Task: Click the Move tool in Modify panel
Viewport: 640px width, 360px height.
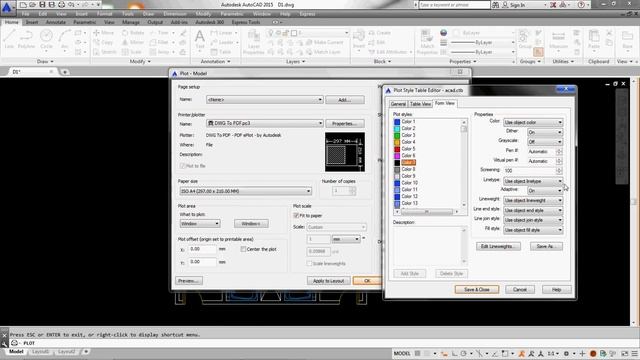Action: [104, 33]
